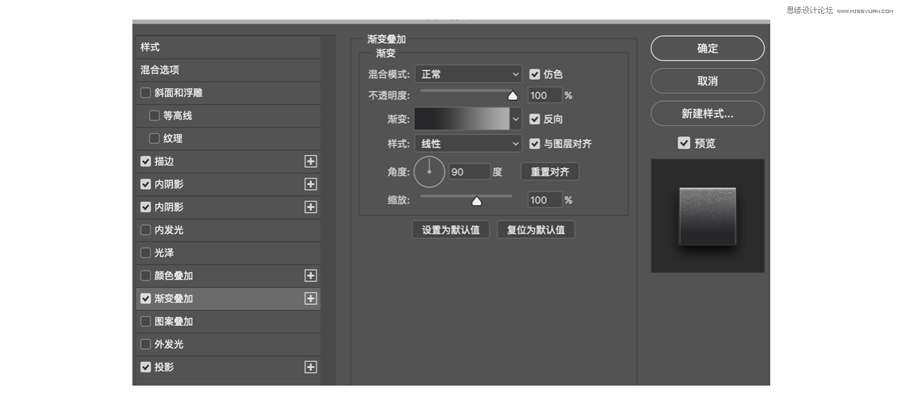Tick the 纹理 checkbox
Viewport: 900px width, 398px height.
154,138
